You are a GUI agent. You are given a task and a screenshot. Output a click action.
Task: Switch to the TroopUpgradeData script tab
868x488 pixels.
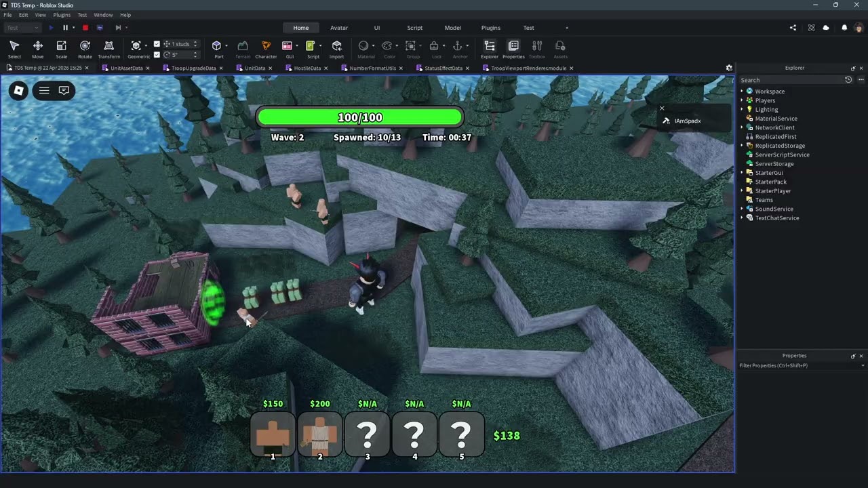[x=193, y=68]
